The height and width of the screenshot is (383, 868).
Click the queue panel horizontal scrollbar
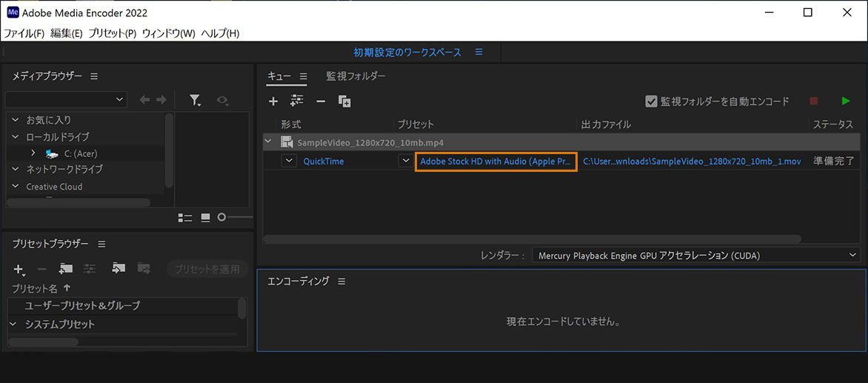tap(532, 239)
